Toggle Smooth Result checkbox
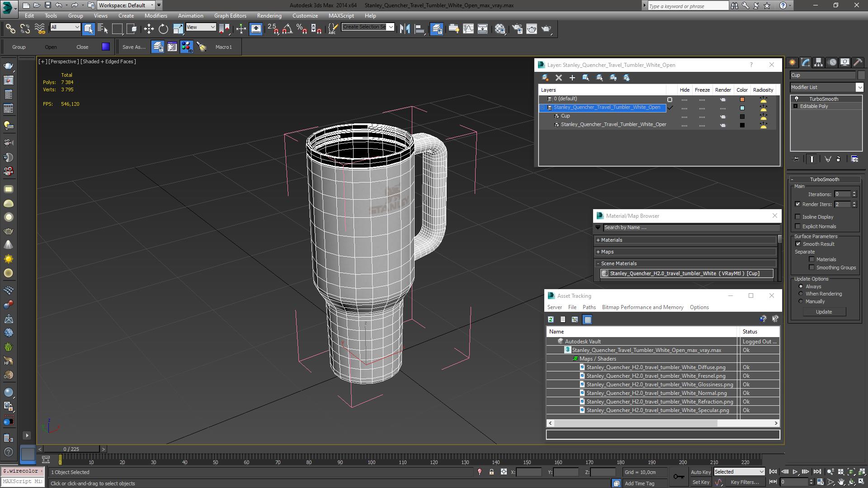The height and width of the screenshot is (488, 868). pyautogui.click(x=798, y=244)
